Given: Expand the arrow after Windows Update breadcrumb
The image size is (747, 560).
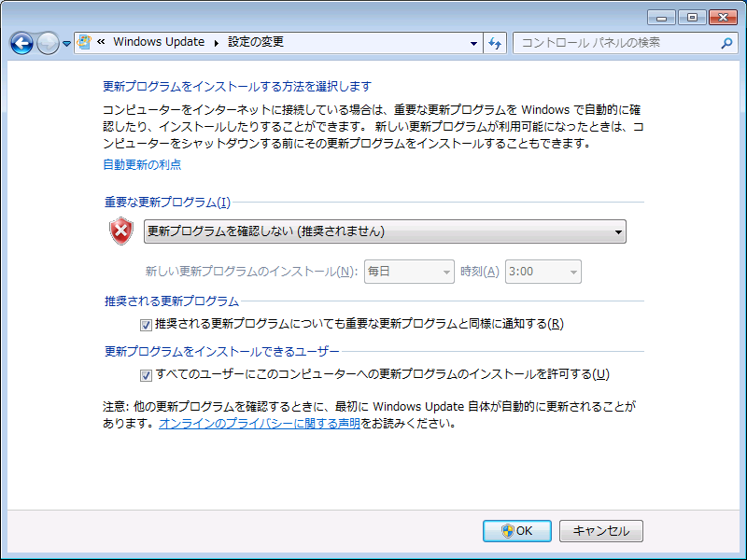Looking at the screenshot, I should pos(217,43).
